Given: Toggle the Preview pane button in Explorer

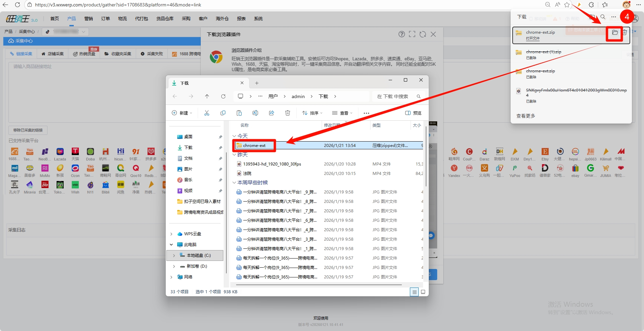Looking at the screenshot, I should tap(413, 113).
